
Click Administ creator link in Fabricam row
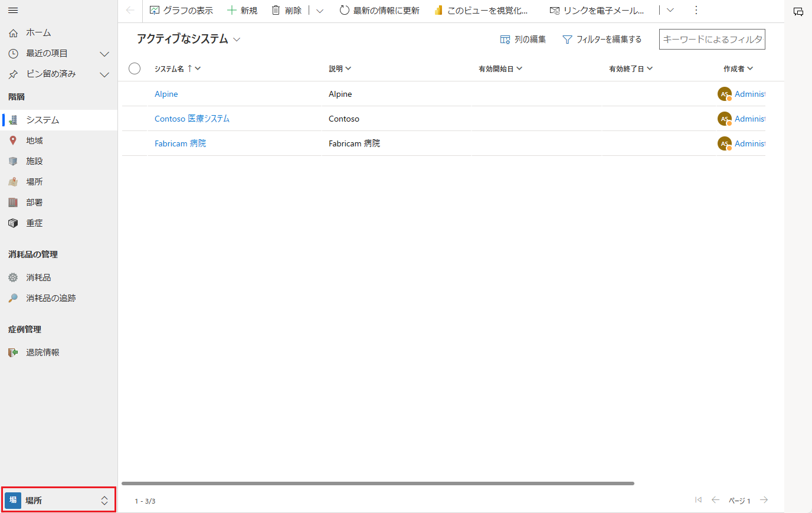click(x=750, y=143)
